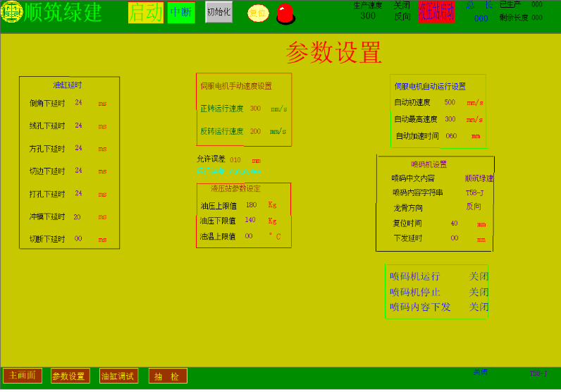
Task: Click the T58-J text in bottom bar
Action: 538,374
